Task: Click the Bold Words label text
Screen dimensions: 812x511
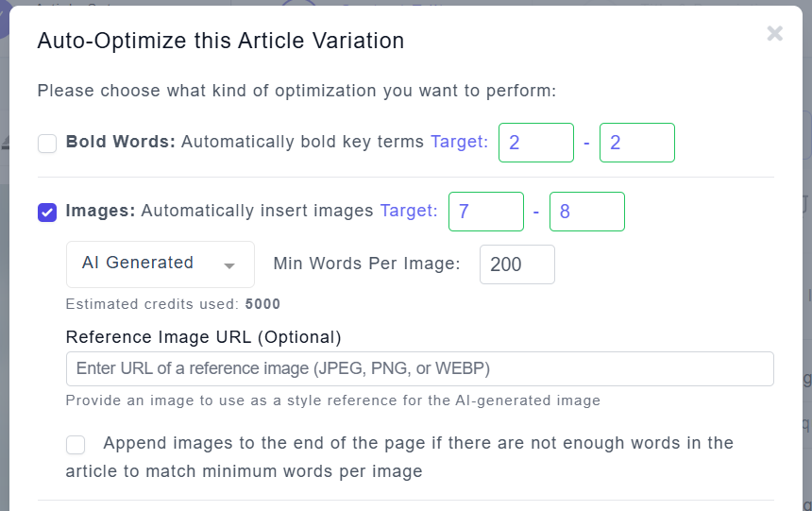Action: [x=120, y=143]
